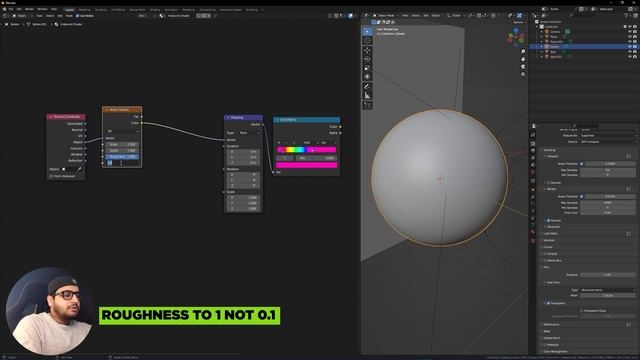Select the Rotate tool in viewport toolbar

click(x=367, y=59)
